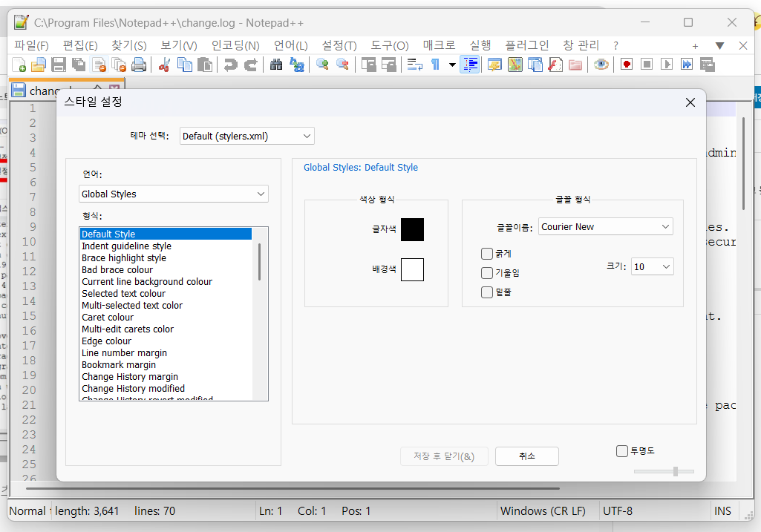
Task: Click the Word wrap toolbar icon
Action: click(414, 65)
